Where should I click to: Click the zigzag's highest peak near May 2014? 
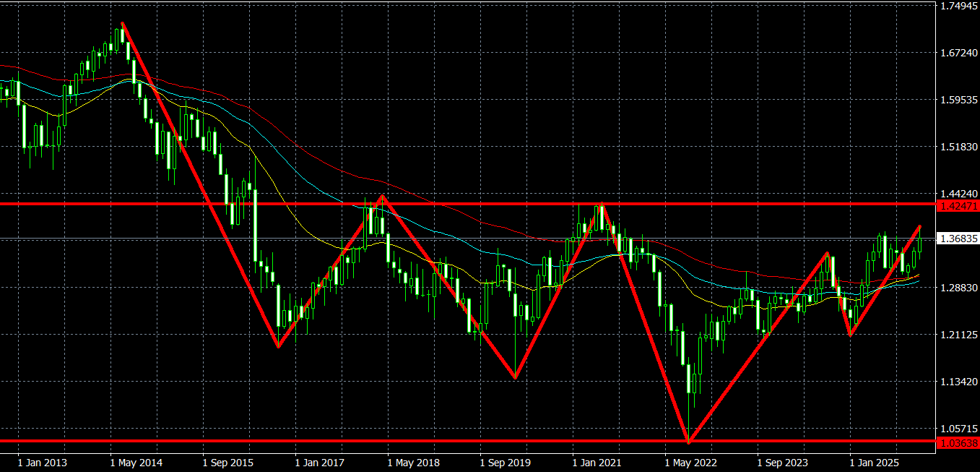click(x=123, y=23)
